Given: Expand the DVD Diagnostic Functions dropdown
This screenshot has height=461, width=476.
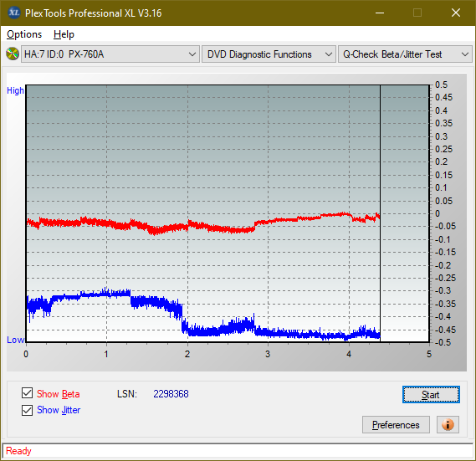Looking at the screenshot, I should coord(269,54).
